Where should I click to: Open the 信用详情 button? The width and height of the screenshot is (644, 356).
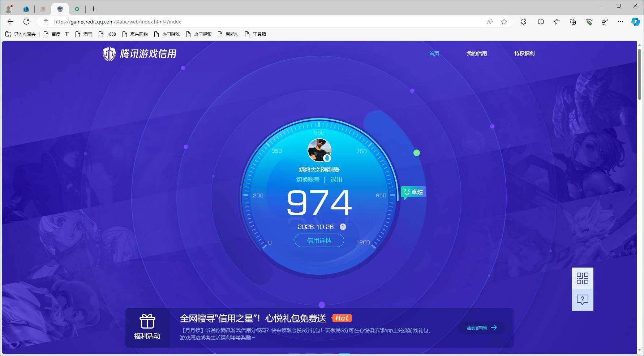click(x=319, y=240)
